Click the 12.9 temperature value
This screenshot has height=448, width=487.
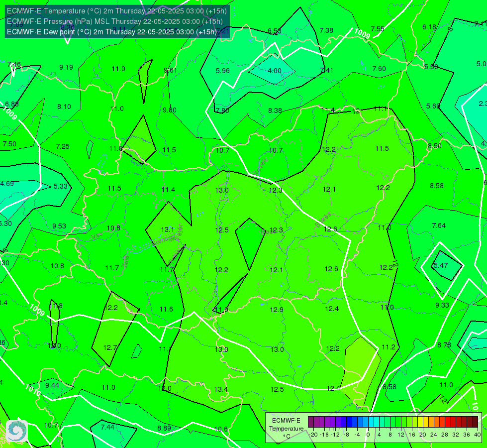277,310
